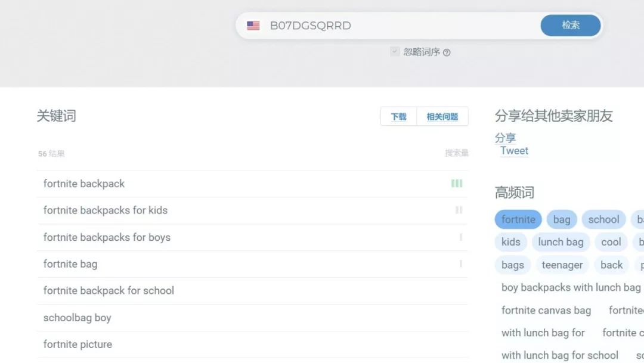The width and height of the screenshot is (644, 363).
Task: Click volume bar for fortnite bag
Action: [461, 263]
